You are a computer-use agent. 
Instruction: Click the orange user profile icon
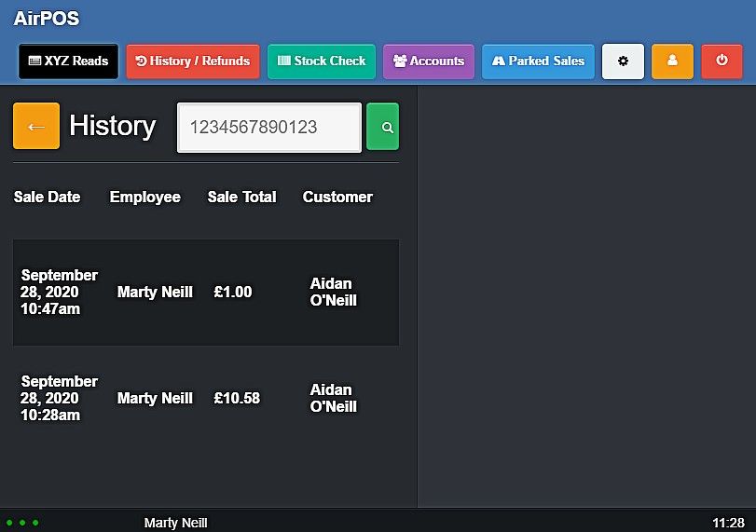pos(673,61)
